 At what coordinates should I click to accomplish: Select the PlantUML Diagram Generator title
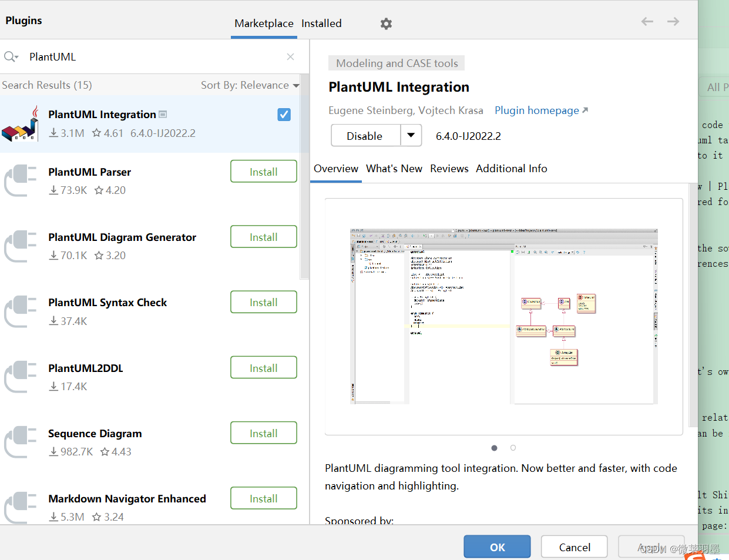(122, 237)
